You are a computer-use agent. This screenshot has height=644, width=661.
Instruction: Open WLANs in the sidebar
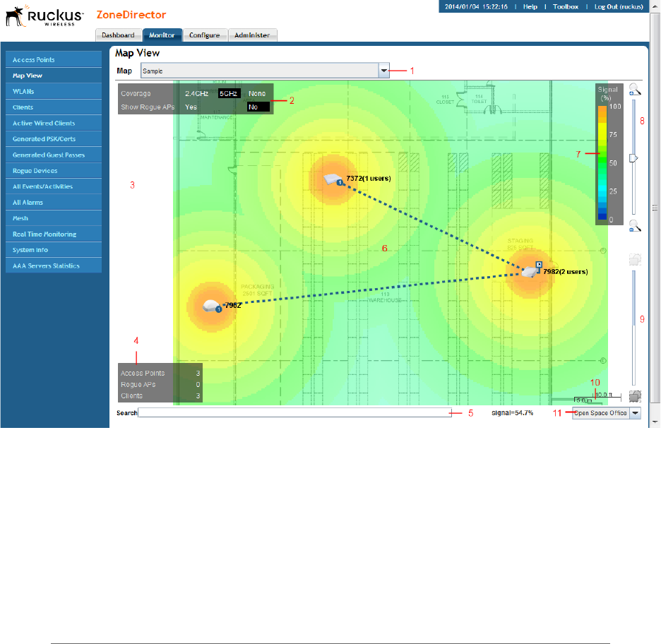[x=54, y=92]
